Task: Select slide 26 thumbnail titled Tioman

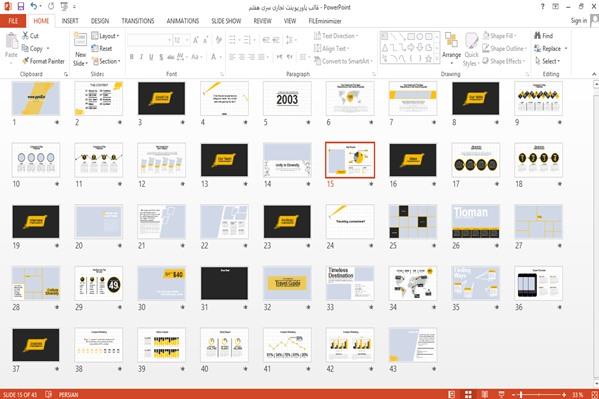Action: [x=475, y=222]
